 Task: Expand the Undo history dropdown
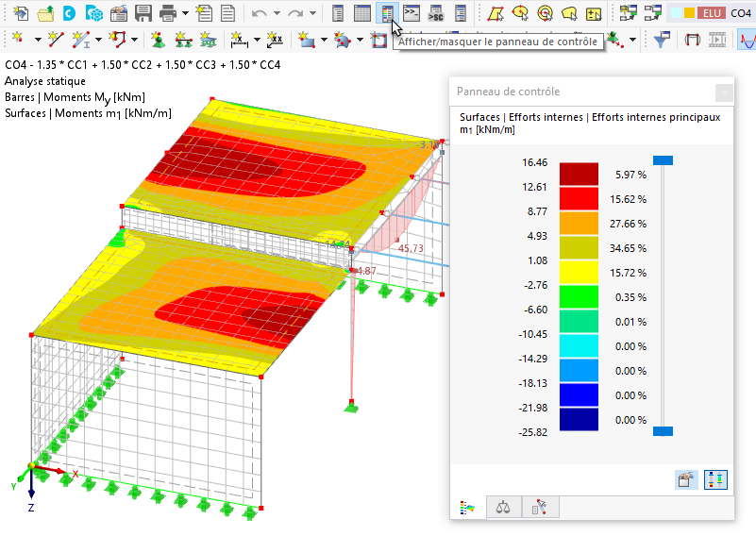277,13
